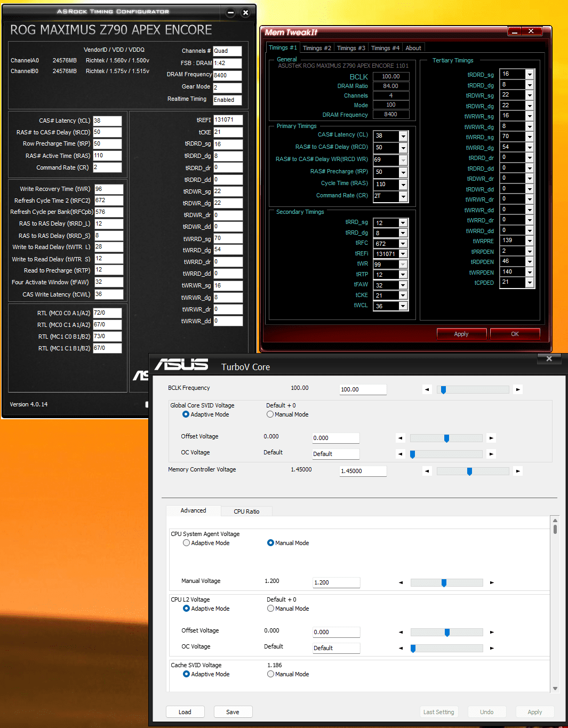Click Save button in TurboV Core
This screenshot has height=728, width=568.
click(233, 712)
